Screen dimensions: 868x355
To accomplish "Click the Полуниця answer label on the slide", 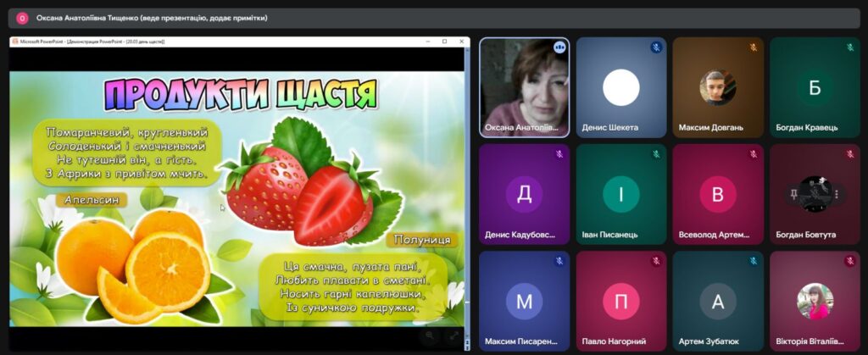I will click(x=421, y=240).
